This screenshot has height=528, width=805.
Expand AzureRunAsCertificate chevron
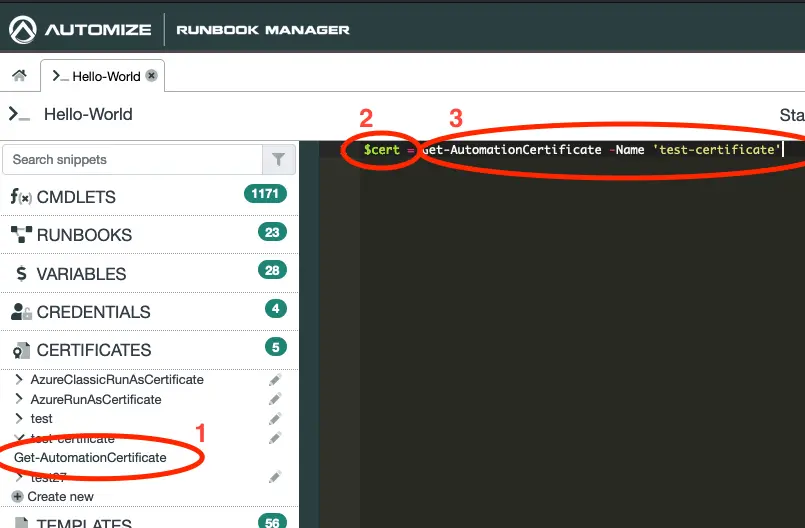click(x=19, y=399)
